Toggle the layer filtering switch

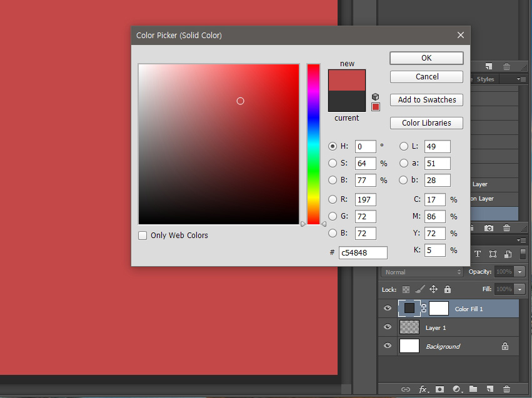(x=523, y=254)
